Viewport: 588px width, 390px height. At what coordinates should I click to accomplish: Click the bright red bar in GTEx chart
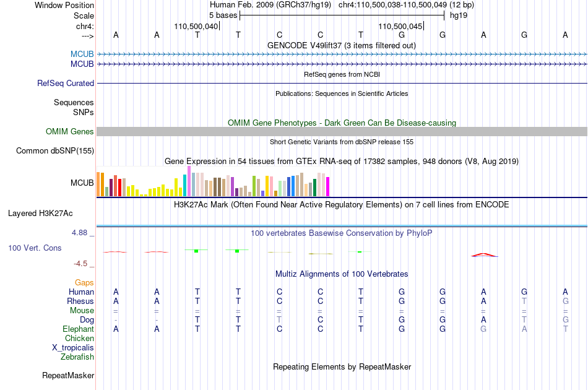(x=119, y=188)
